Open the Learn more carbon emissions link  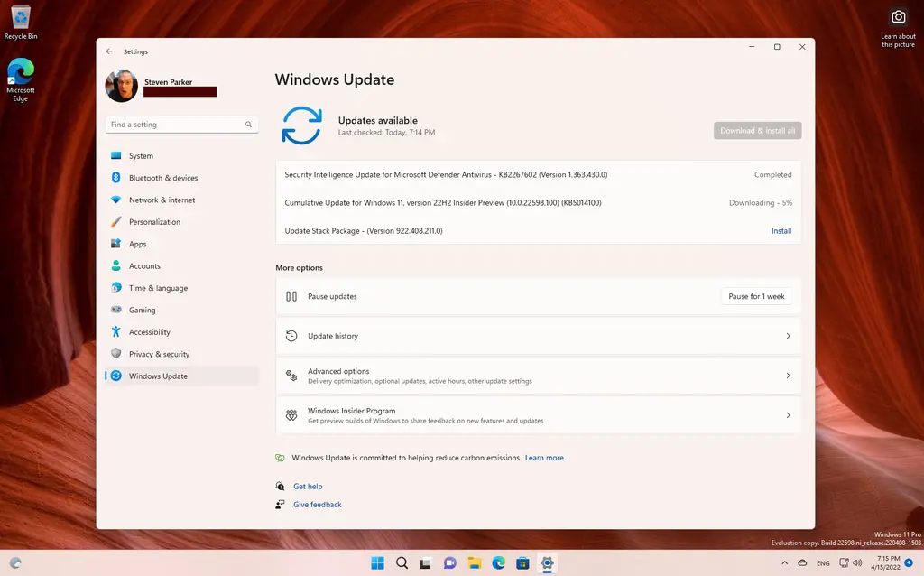pos(544,458)
